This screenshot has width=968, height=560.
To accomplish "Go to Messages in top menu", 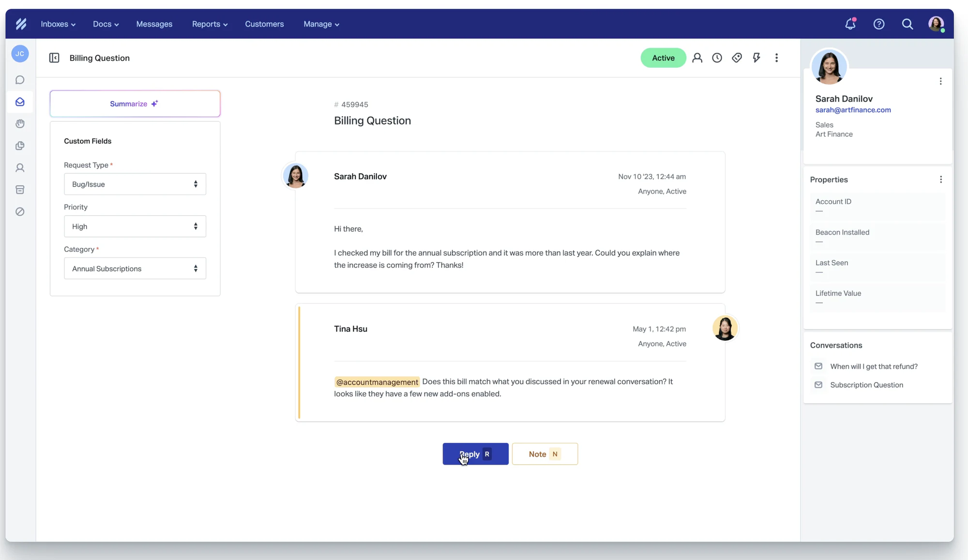I will coord(154,24).
